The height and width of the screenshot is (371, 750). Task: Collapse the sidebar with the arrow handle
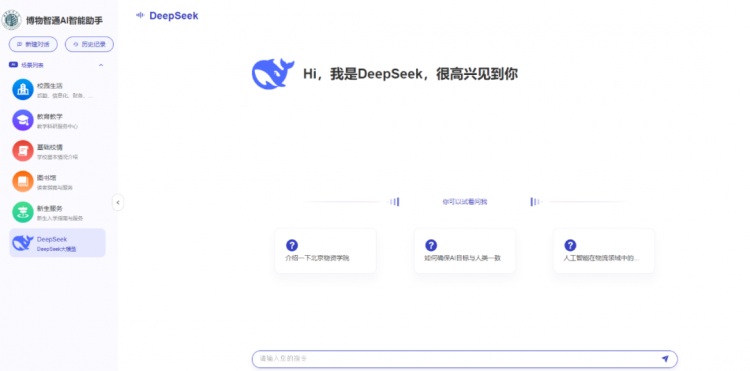point(118,202)
